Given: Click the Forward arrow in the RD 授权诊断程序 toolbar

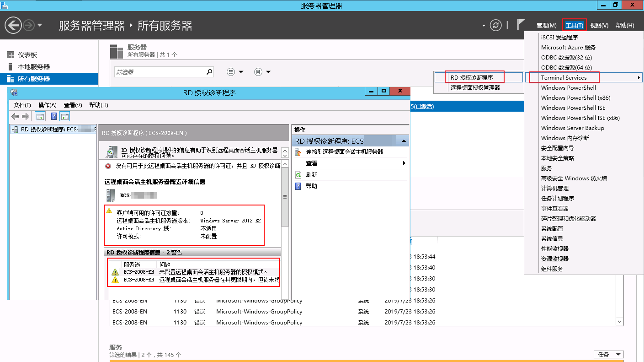Looking at the screenshot, I should pyautogui.click(x=26, y=116).
